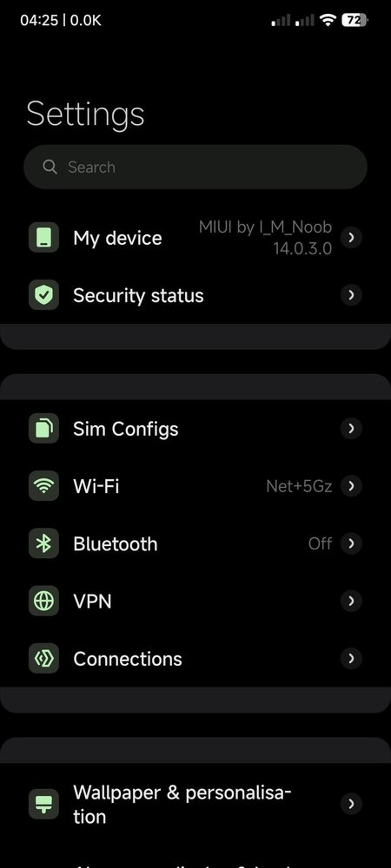Tap the Security status shield icon
The height and width of the screenshot is (868, 391).
[x=43, y=295]
